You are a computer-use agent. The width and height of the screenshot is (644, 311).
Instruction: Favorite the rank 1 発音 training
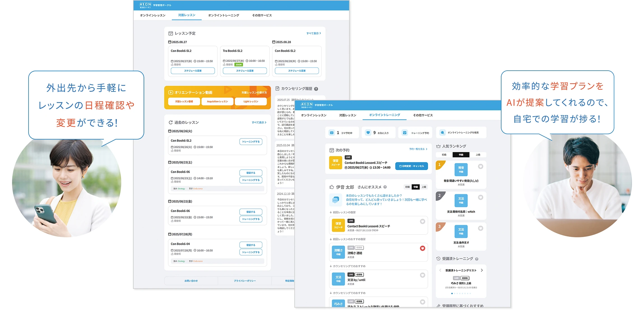(x=481, y=166)
